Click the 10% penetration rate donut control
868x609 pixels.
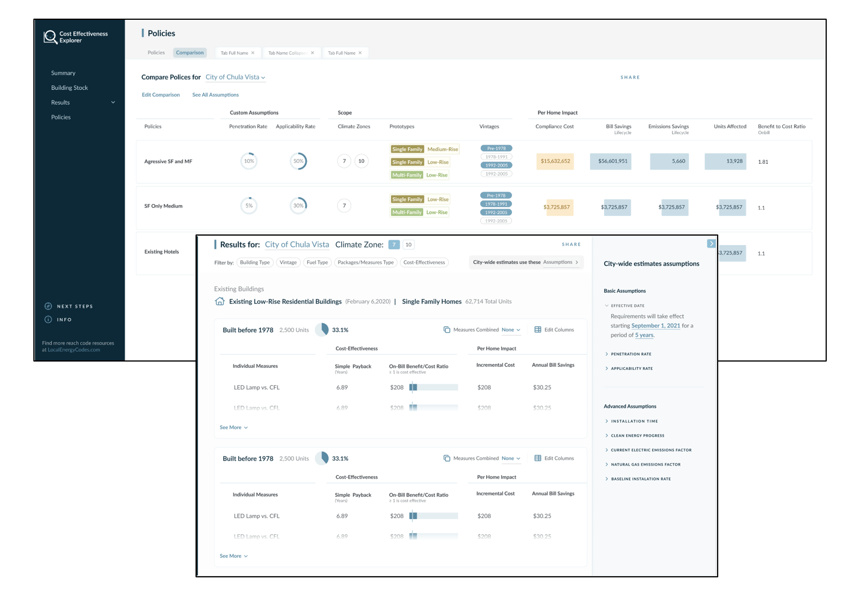[x=249, y=161]
